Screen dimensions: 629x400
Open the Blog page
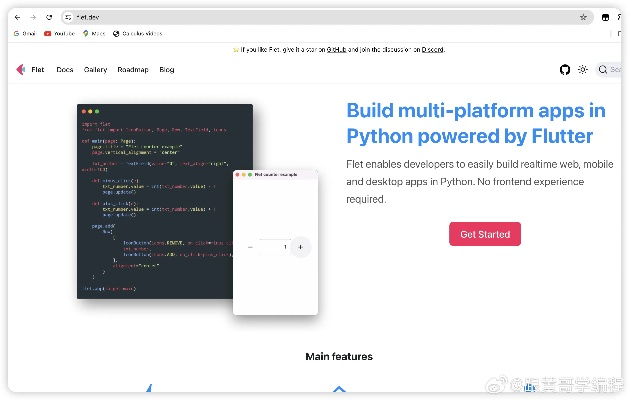tap(166, 70)
